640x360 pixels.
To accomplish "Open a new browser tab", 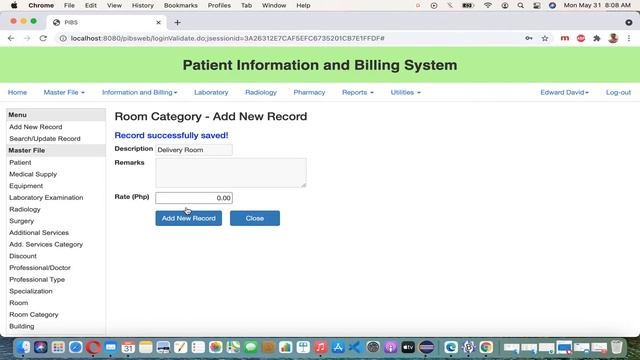I will click(177, 22).
